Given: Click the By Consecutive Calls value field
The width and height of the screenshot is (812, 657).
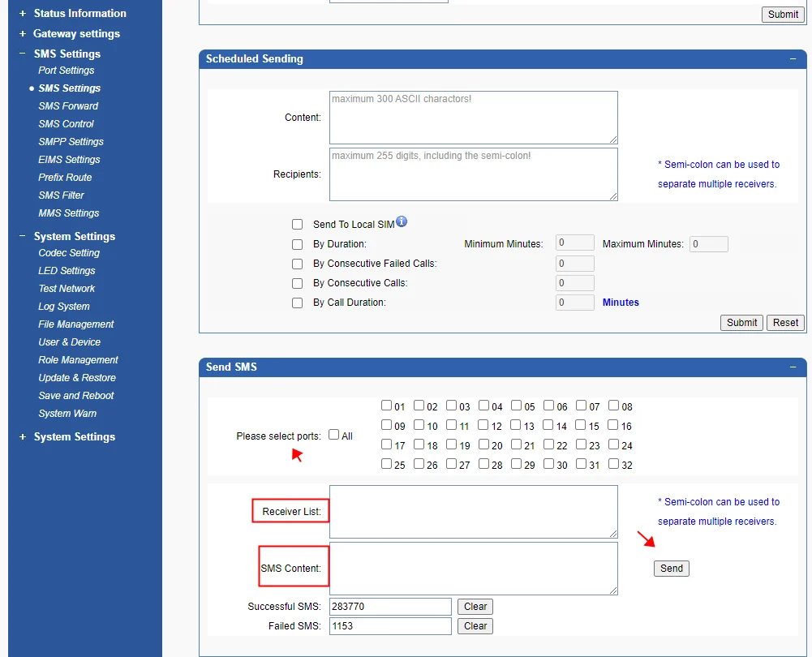Looking at the screenshot, I should click(x=575, y=283).
